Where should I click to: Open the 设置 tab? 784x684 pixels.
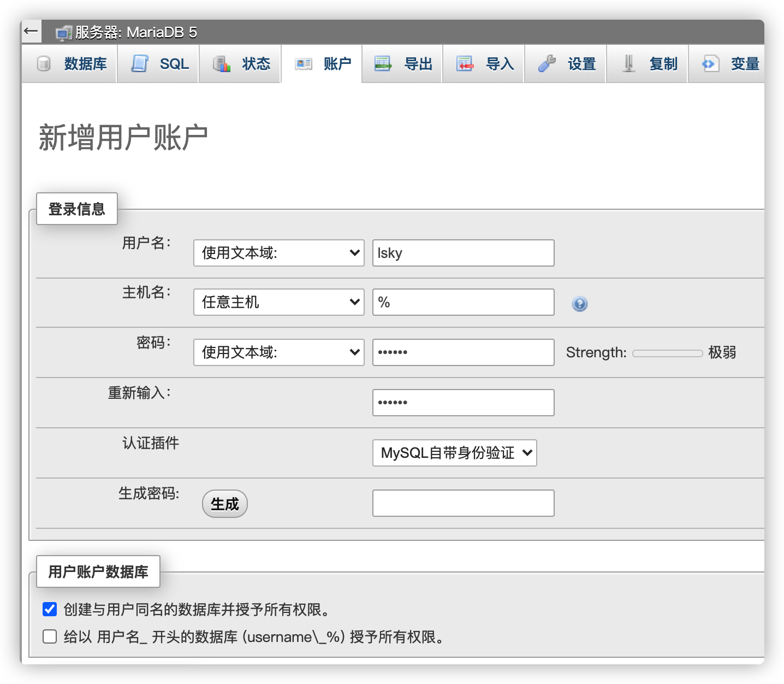(x=566, y=64)
